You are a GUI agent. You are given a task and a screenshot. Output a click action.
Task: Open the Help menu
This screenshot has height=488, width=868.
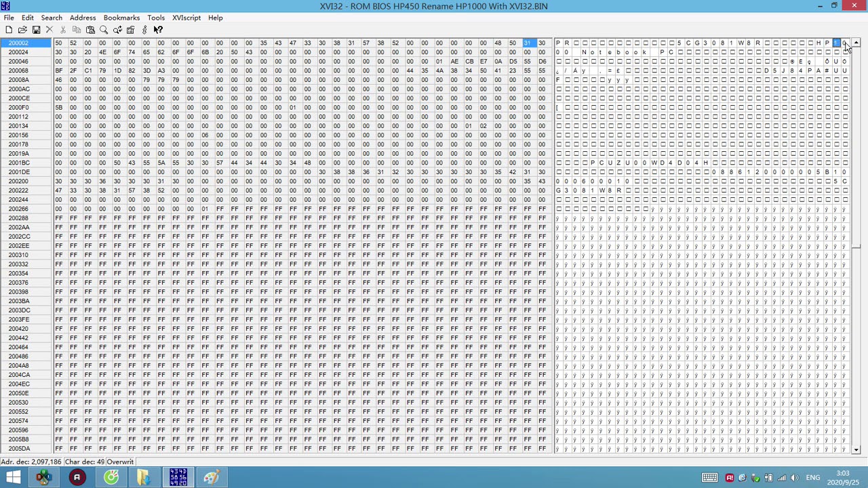point(215,18)
